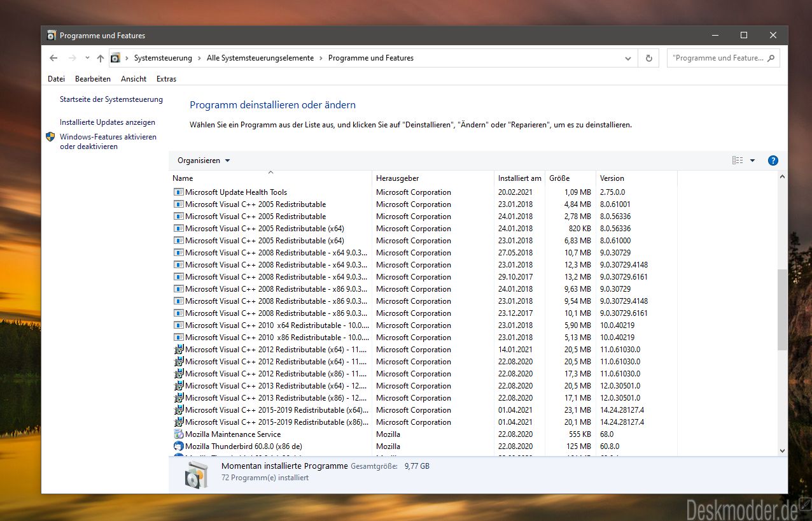
Task: Click icon of Visual C++ 2013 (x64) Redistributable
Action: [x=179, y=386]
